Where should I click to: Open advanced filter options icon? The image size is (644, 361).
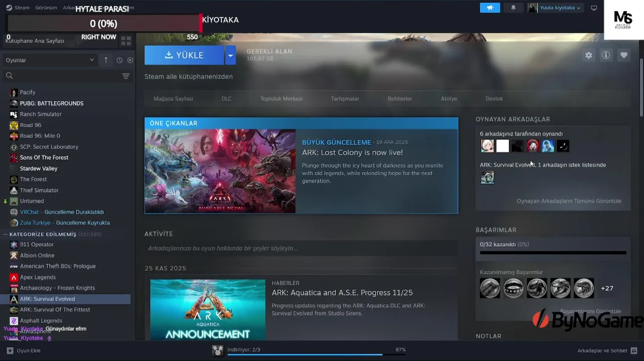[x=125, y=76]
